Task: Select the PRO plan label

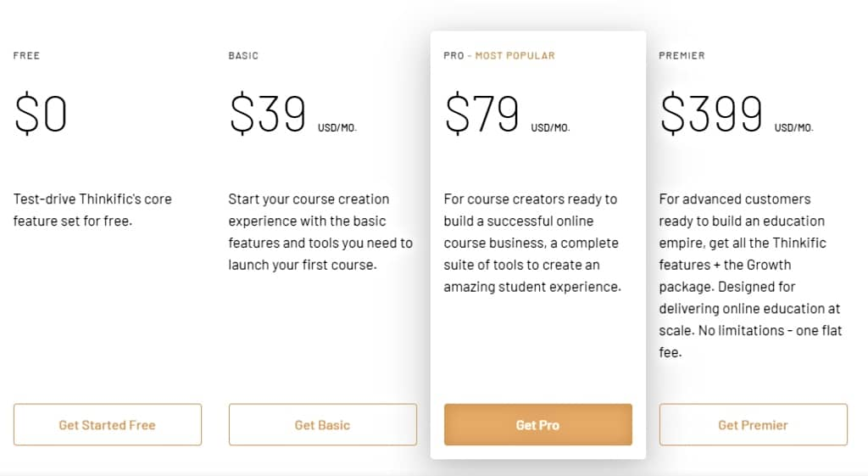Action: tap(454, 55)
